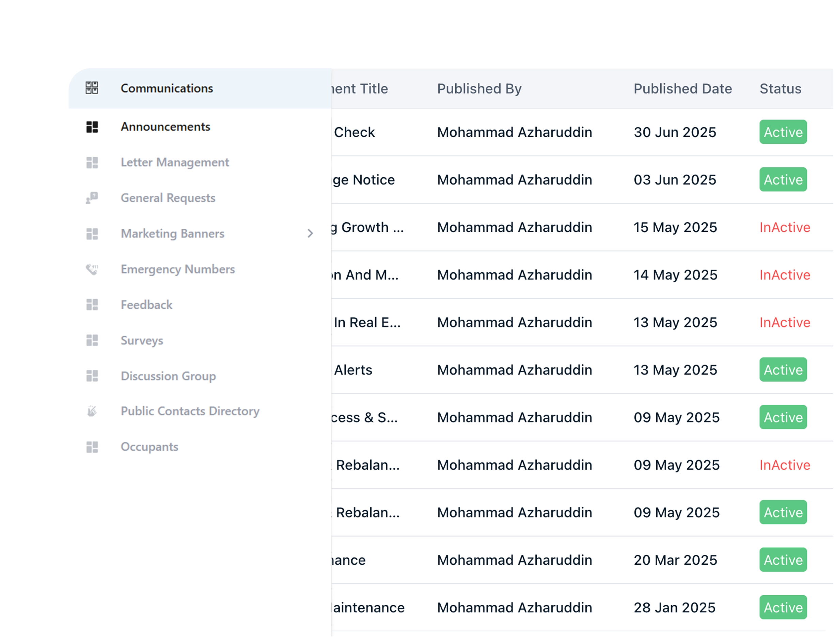Click the Occupants sidebar icon
The height and width of the screenshot is (644, 835).
[x=92, y=447]
